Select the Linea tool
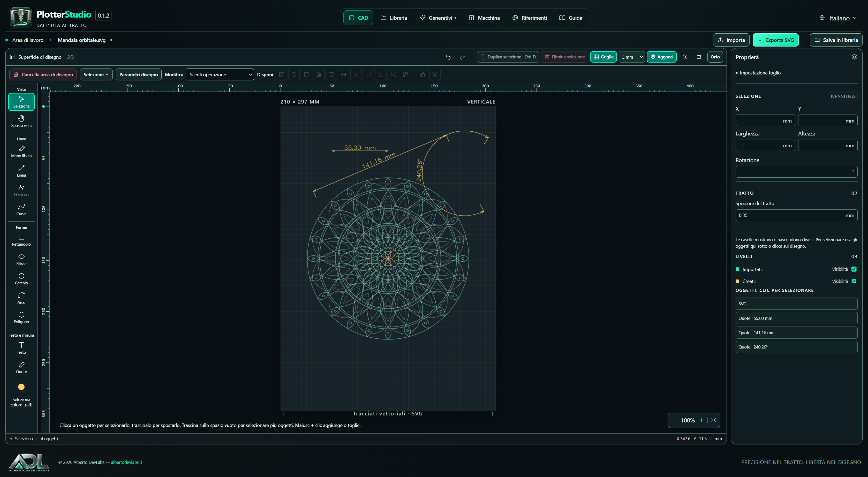 point(21,171)
